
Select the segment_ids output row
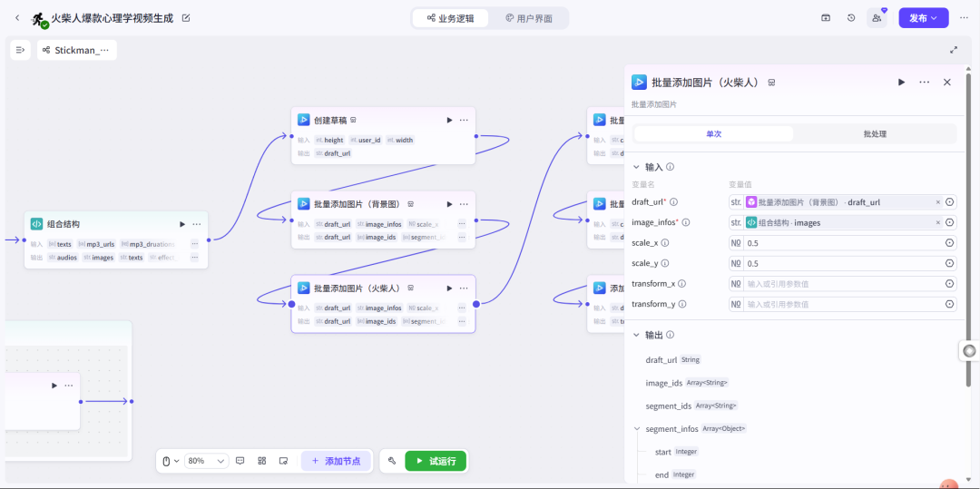pyautogui.click(x=691, y=406)
